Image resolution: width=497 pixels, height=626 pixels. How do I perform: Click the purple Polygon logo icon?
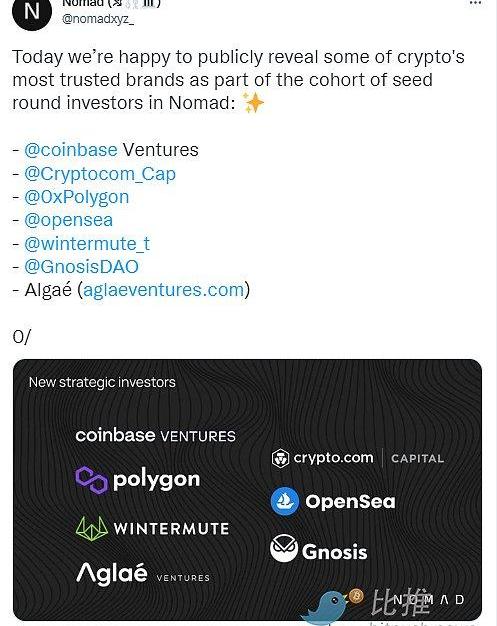pos(91,480)
